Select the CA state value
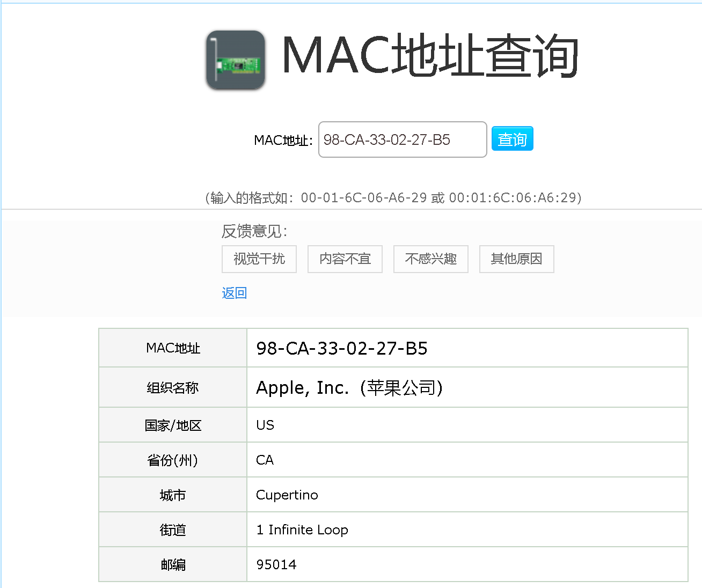 click(265, 460)
